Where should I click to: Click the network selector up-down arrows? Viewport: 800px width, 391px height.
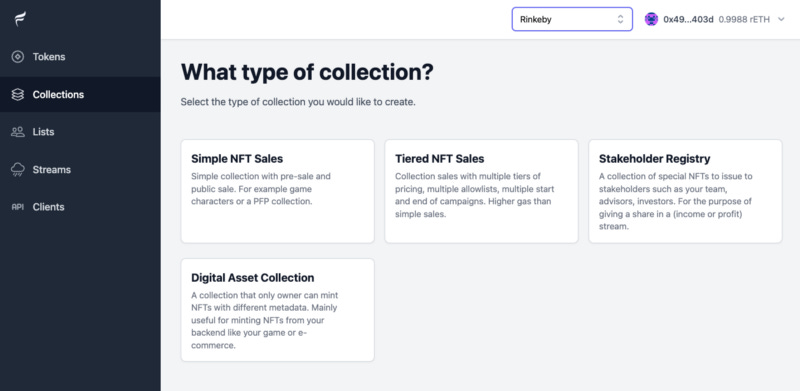pos(620,19)
